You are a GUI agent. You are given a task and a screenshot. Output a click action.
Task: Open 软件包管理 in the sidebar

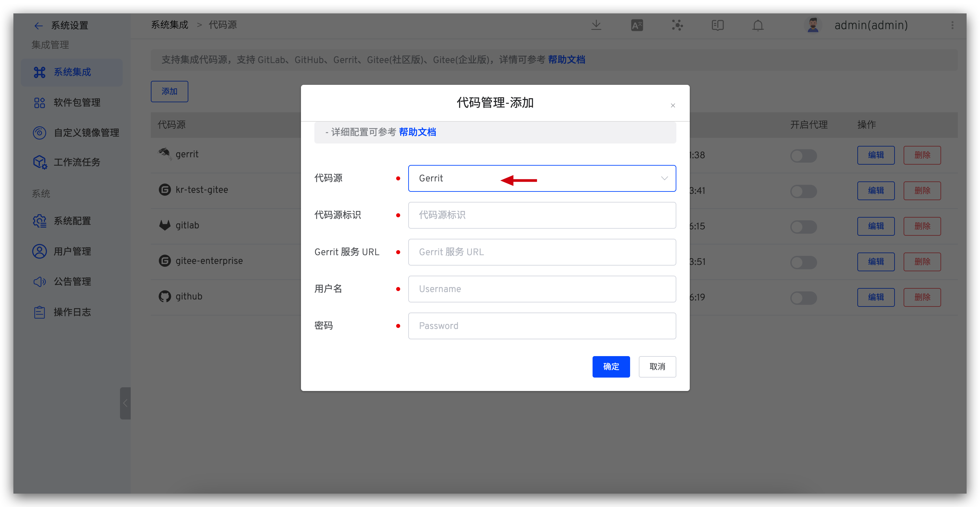click(71, 102)
